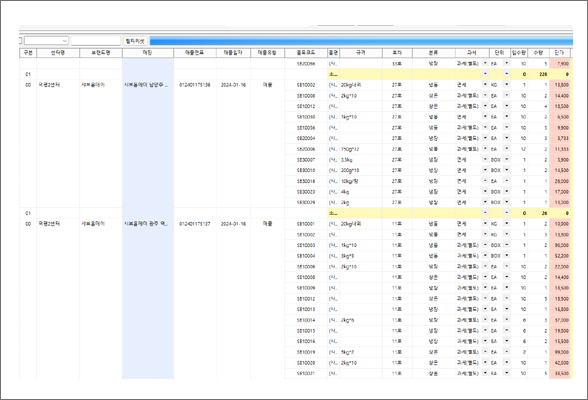The height and width of the screenshot is (400, 588).
Task: Open tax dropdown in the S810003 row
Action: tap(485, 245)
